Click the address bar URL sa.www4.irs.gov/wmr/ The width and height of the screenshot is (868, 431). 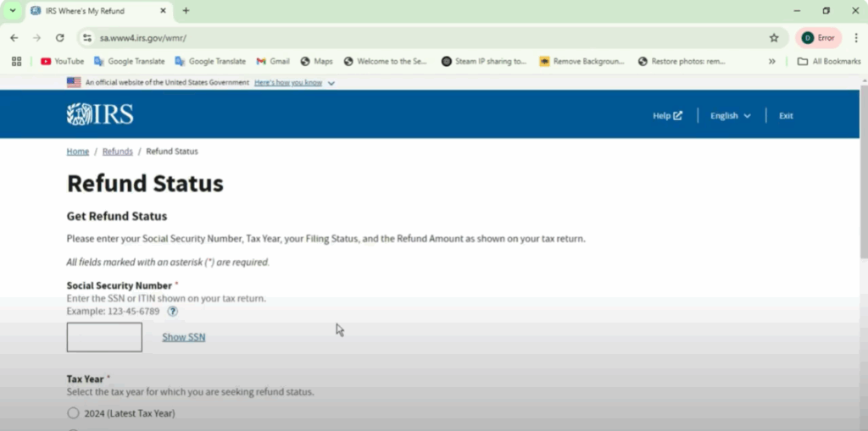[142, 38]
